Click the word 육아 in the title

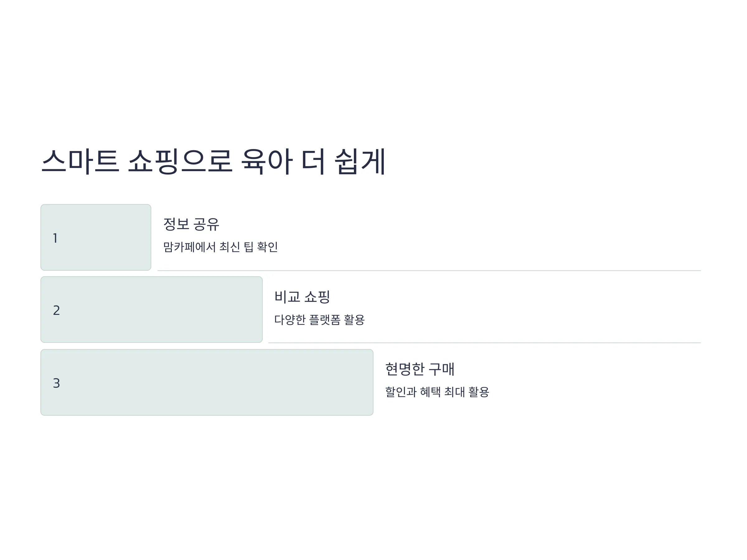[267, 161]
